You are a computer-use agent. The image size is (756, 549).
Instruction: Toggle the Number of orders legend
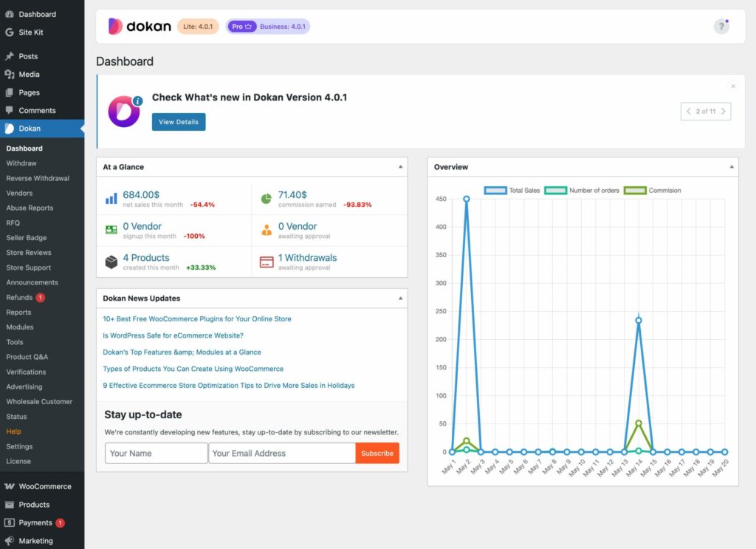click(x=580, y=191)
